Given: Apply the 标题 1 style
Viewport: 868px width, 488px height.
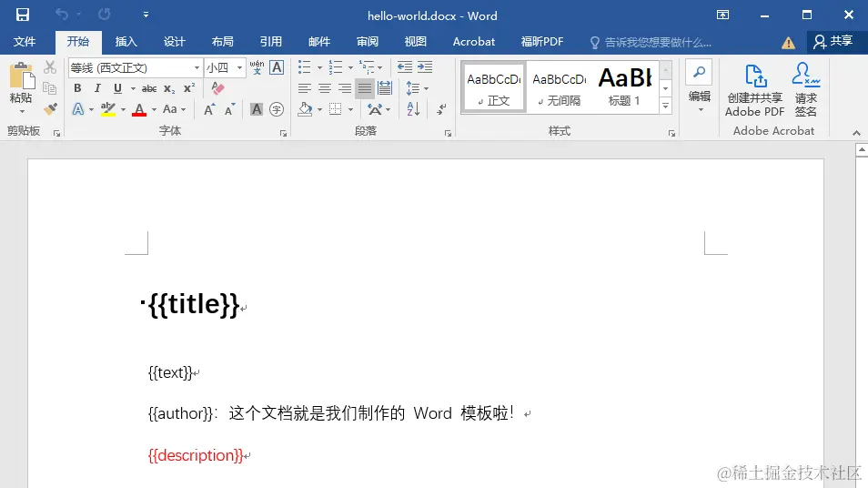Looking at the screenshot, I should tap(624, 88).
